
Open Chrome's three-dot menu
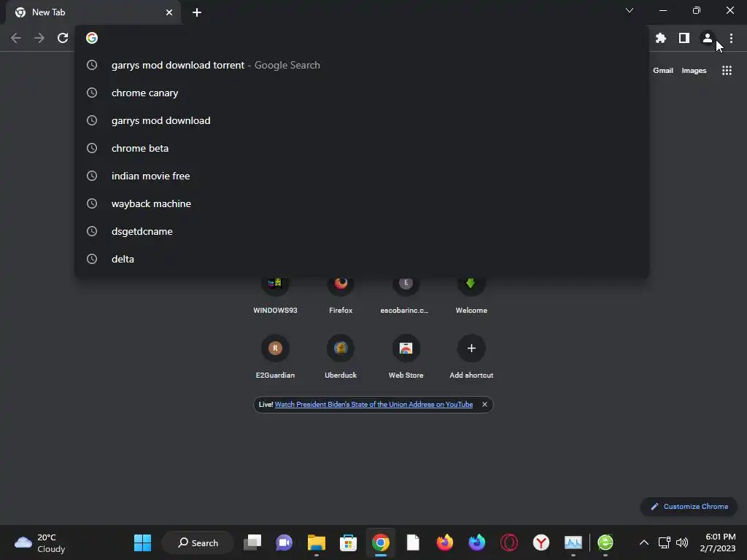(731, 38)
